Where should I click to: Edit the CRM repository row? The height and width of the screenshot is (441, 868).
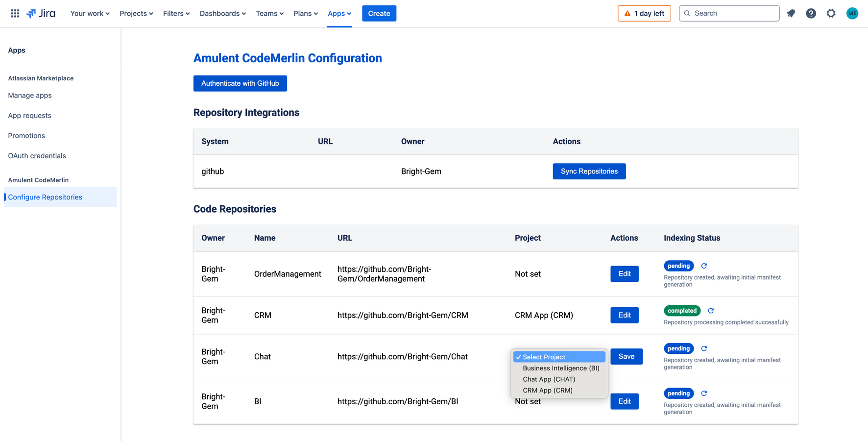coord(625,315)
